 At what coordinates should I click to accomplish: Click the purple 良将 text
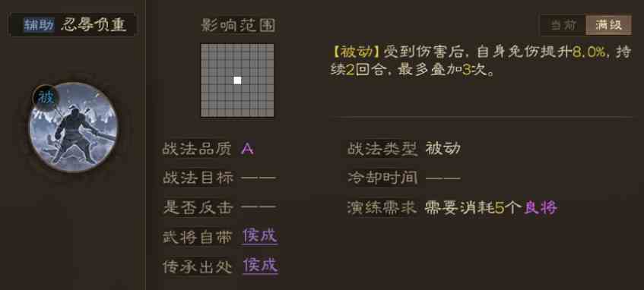(541, 207)
